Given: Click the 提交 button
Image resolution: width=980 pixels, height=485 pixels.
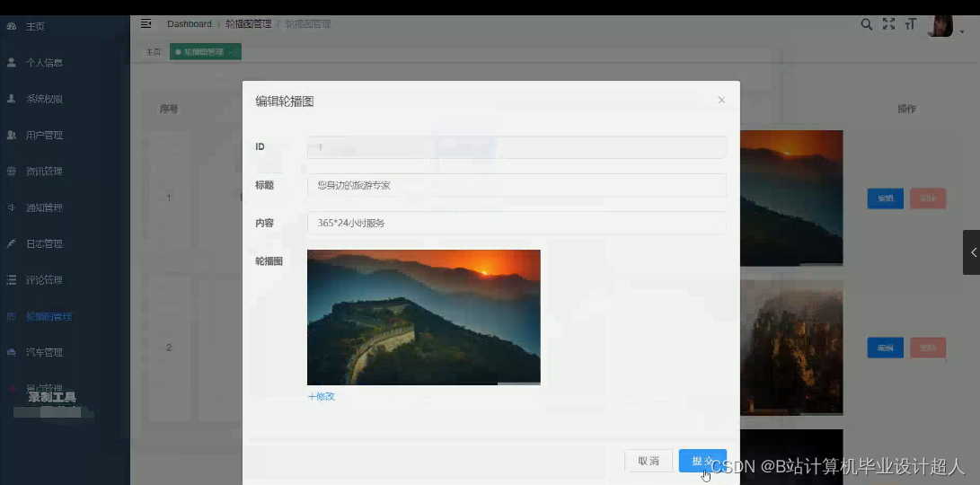Looking at the screenshot, I should 702,461.
